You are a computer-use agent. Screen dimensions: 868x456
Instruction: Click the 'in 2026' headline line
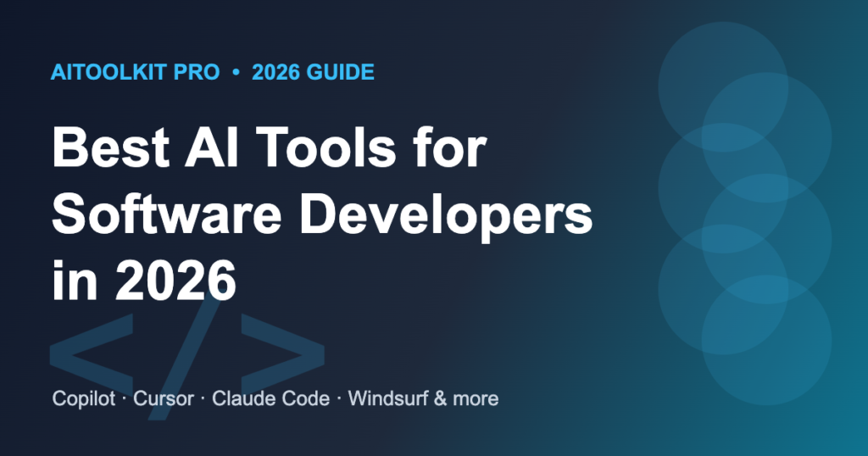pos(144,281)
